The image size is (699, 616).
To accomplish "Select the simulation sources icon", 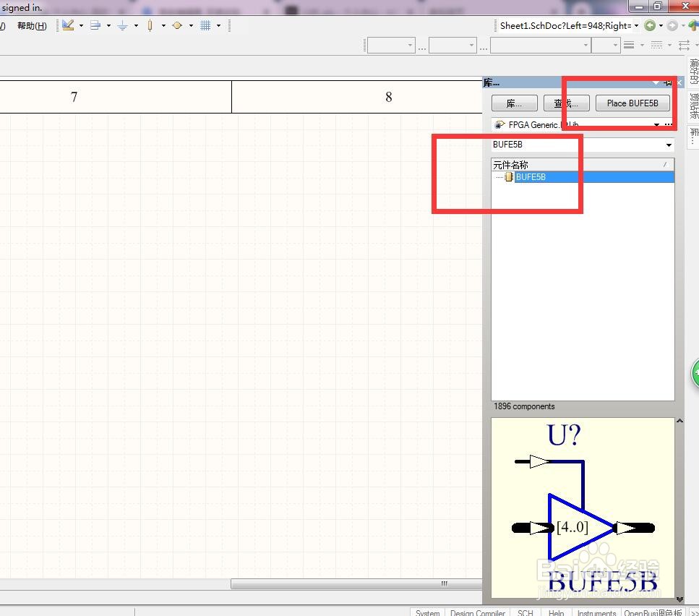I will 177,25.
